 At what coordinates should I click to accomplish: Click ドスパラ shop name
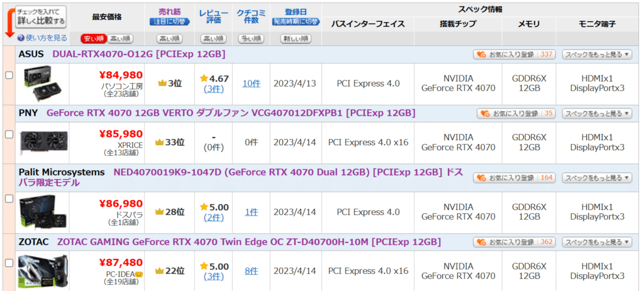coord(128,215)
